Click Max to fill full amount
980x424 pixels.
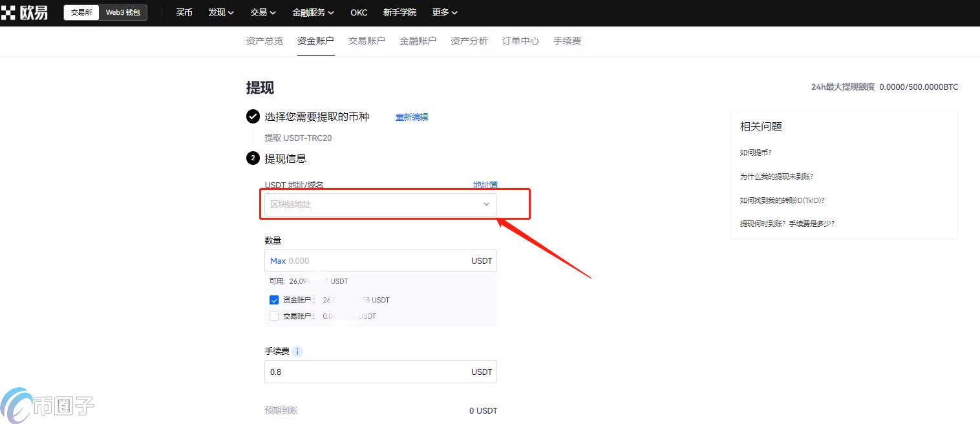click(278, 261)
